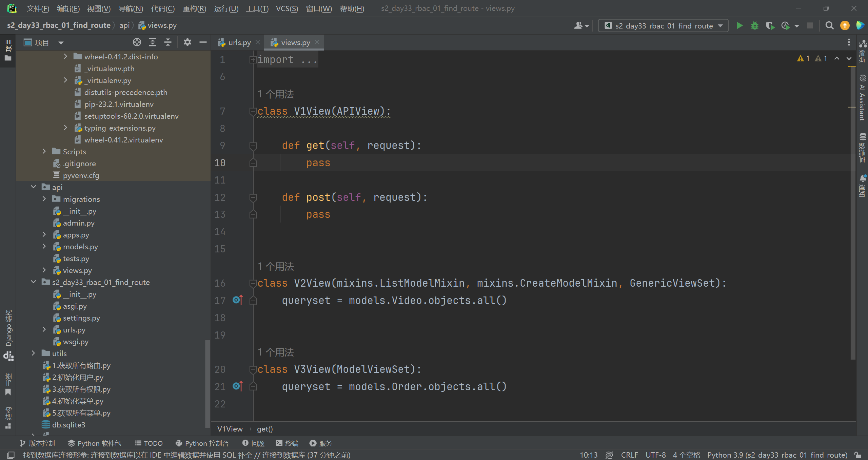Click the read-only lock status icon
This screenshot has height=460, width=868.
(858, 455)
